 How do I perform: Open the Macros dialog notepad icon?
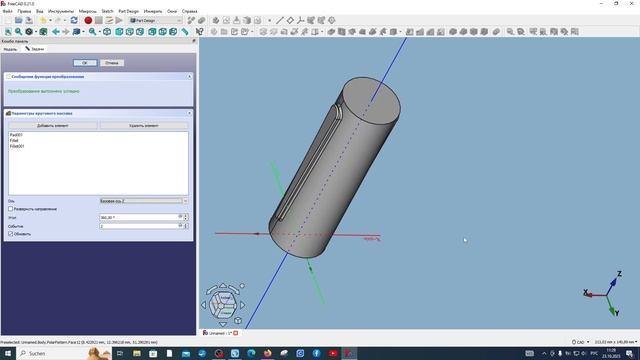pyautogui.click(x=109, y=20)
